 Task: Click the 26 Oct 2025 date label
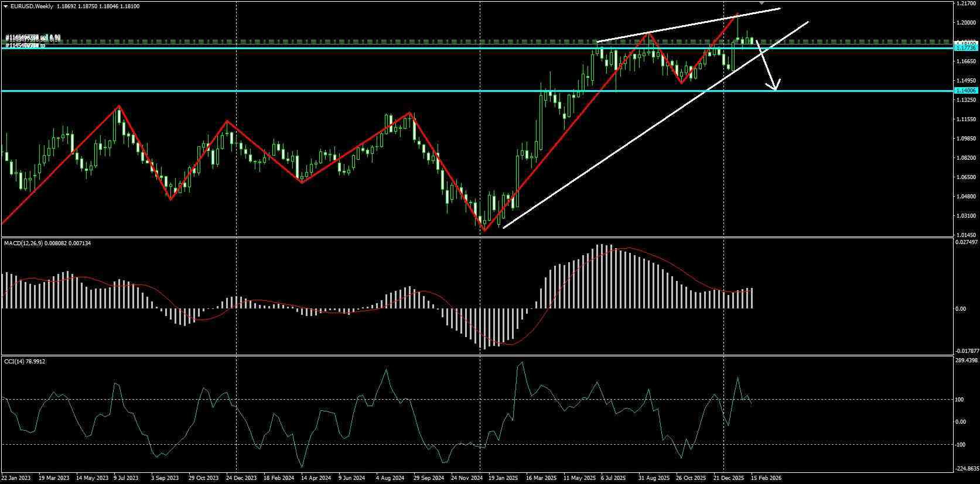691,478
